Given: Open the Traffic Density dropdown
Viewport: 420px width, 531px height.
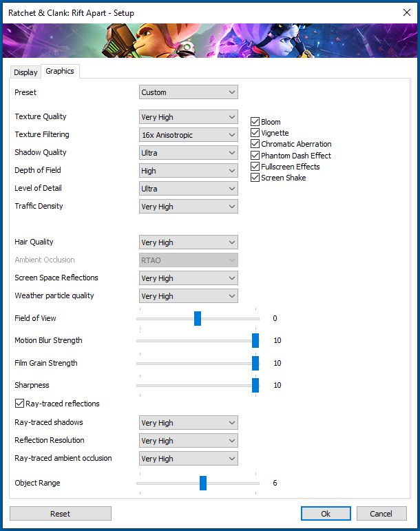Looking at the screenshot, I should pos(189,207).
